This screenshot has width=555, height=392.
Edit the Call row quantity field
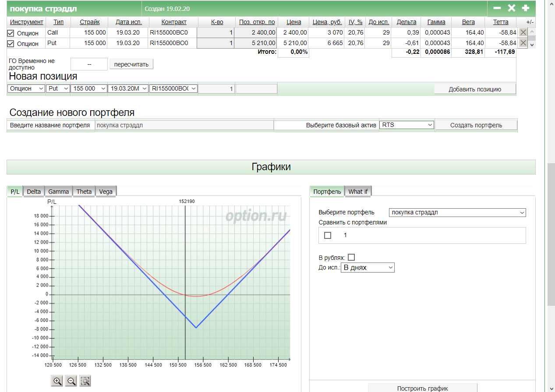215,32
